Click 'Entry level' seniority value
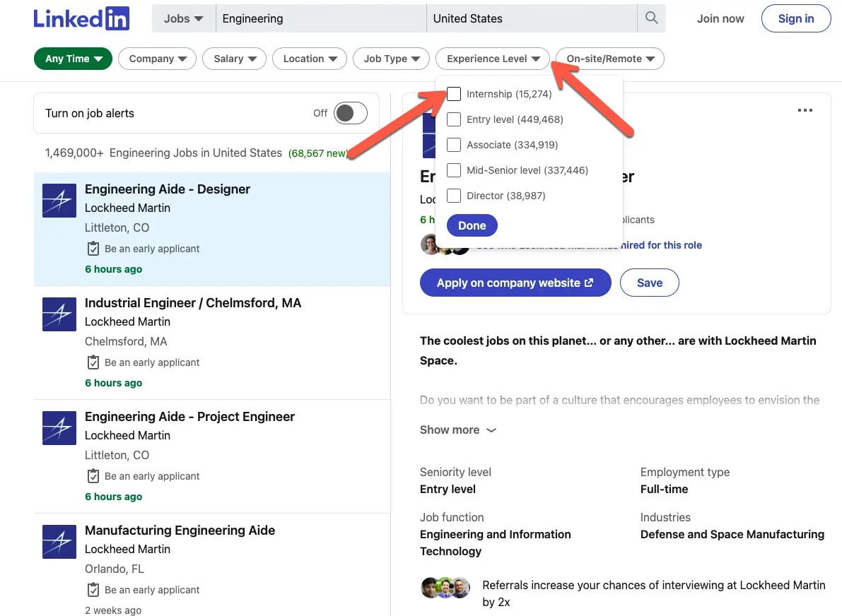The image size is (842, 616). (x=448, y=490)
